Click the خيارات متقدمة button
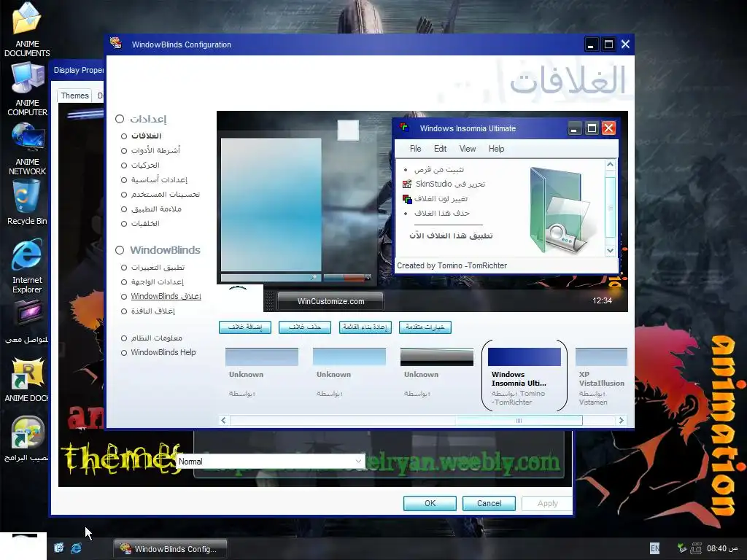The width and height of the screenshot is (747, 560). [425, 327]
